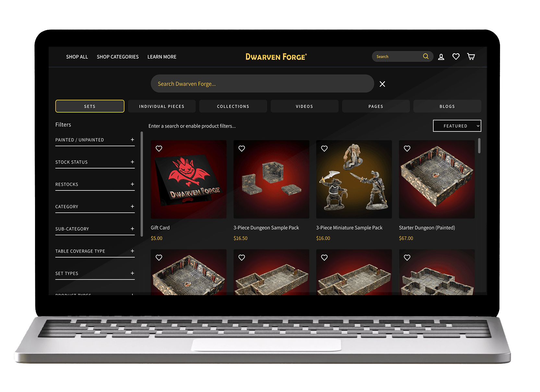Click the LEARN MORE link
Screen dimensions: 540x392
click(x=162, y=57)
